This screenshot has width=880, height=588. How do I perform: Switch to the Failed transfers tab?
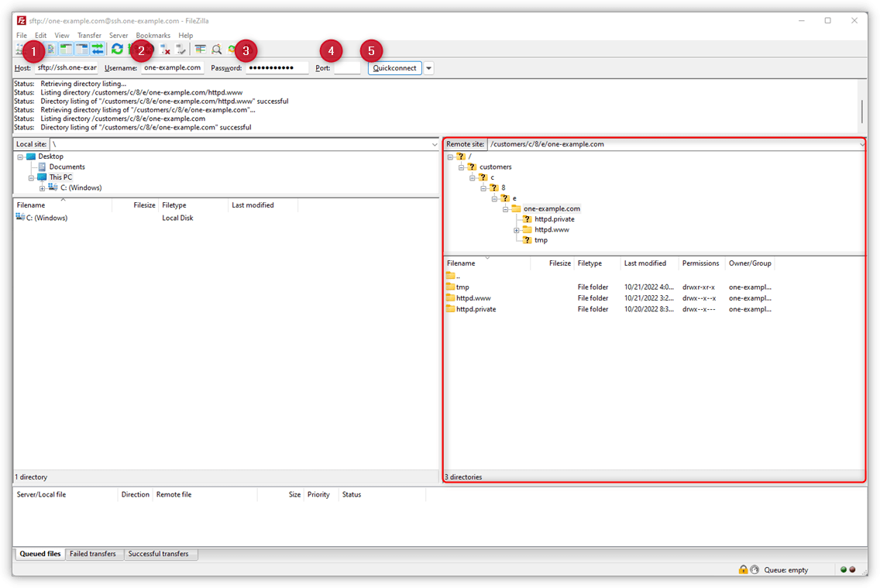click(x=94, y=553)
